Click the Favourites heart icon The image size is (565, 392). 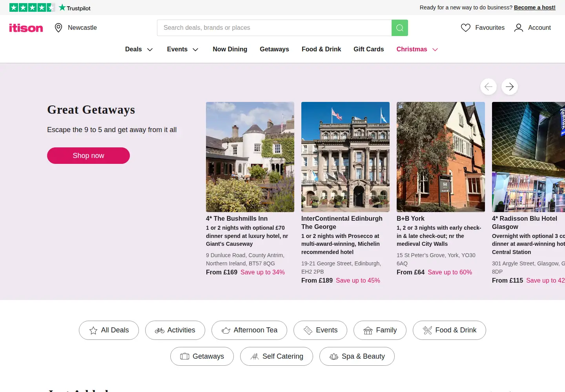(x=466, y=28)
